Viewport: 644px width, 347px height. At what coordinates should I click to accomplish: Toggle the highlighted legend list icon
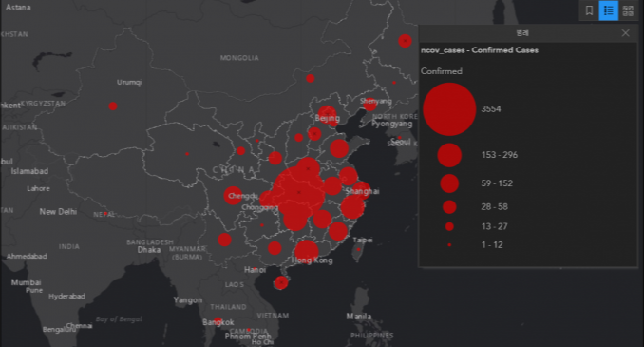pyautogui.click(x=608, y=10)
